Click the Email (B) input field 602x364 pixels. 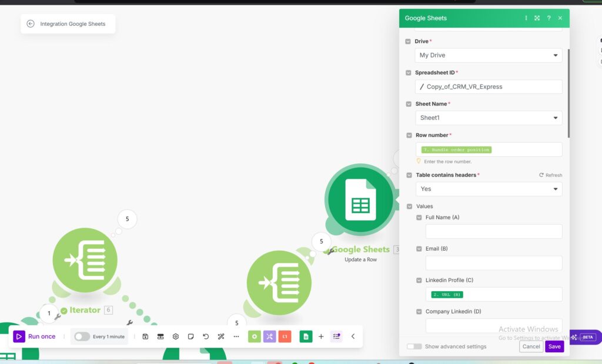coord(494,263)
